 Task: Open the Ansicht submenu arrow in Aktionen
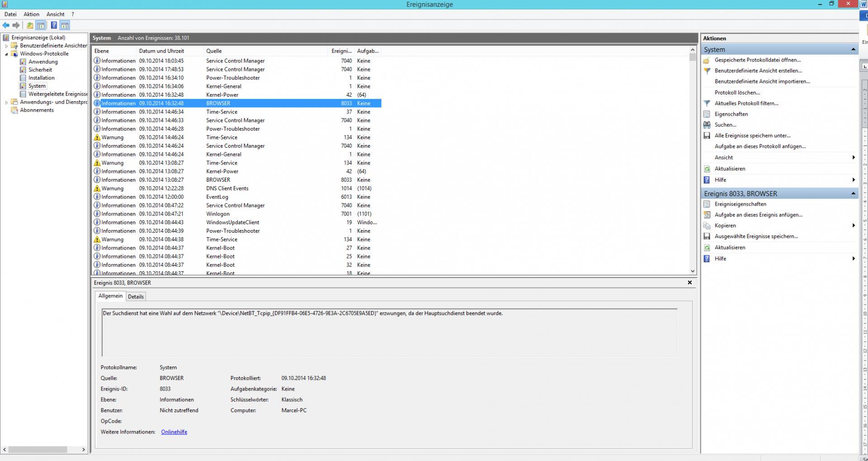click(x=854, y=157)
